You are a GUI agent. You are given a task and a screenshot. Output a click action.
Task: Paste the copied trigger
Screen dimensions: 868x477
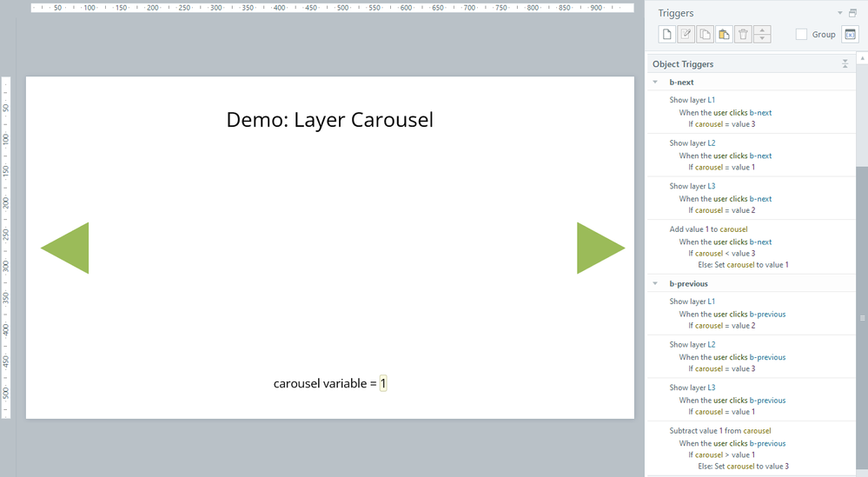click(724, 34)
